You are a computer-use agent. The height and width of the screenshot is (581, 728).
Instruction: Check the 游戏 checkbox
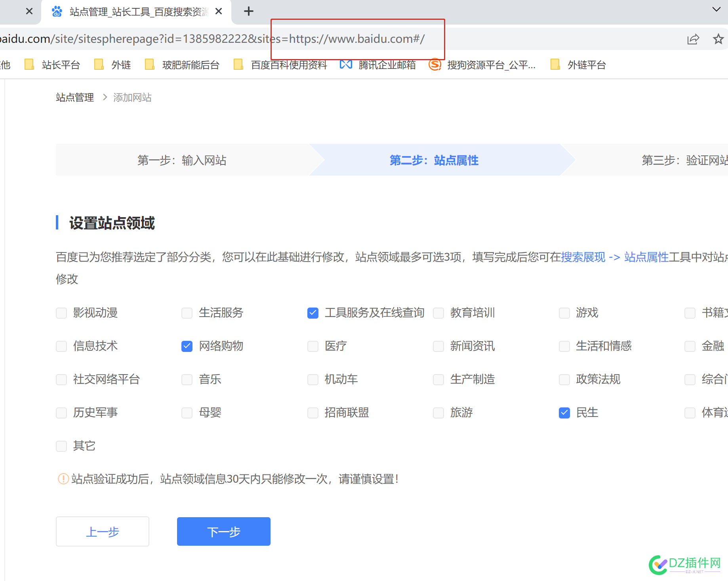(x=564, y=313)
